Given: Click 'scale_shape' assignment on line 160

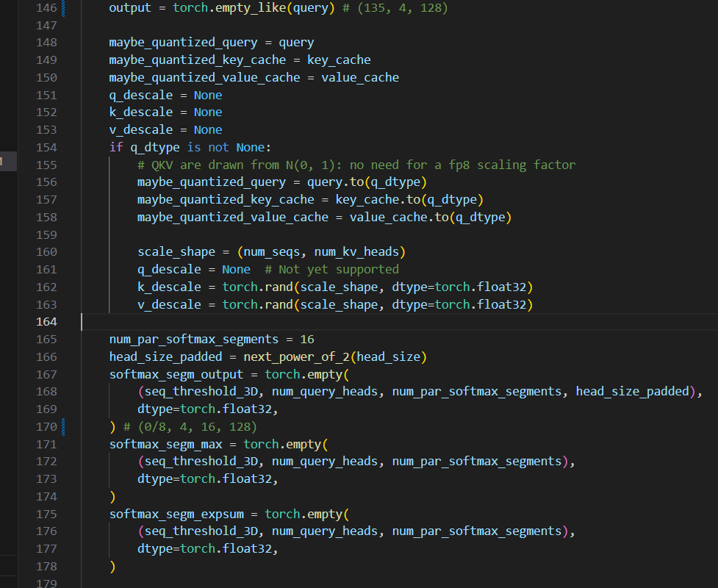Looking at the screenshot, I should 176,252.
